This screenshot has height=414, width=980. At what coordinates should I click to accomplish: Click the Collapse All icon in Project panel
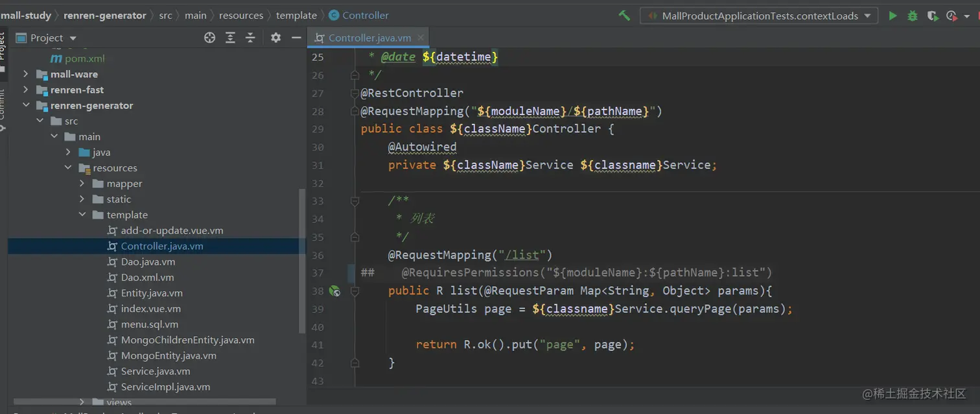(x=250, y=38)
